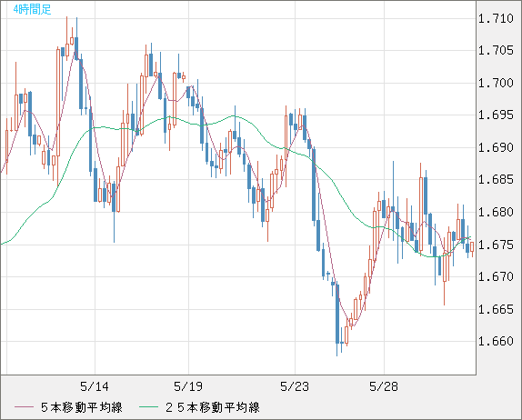Click the 1.690 price axis label
This screenshot has height=420, width=522.
point(496,147)
